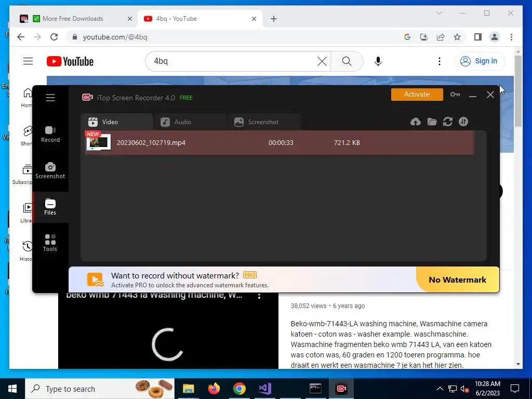The height and width of the screenshot is (399, 532).
Task: Click the YouTube page vertical scrollbar
Action: point(518,90)
